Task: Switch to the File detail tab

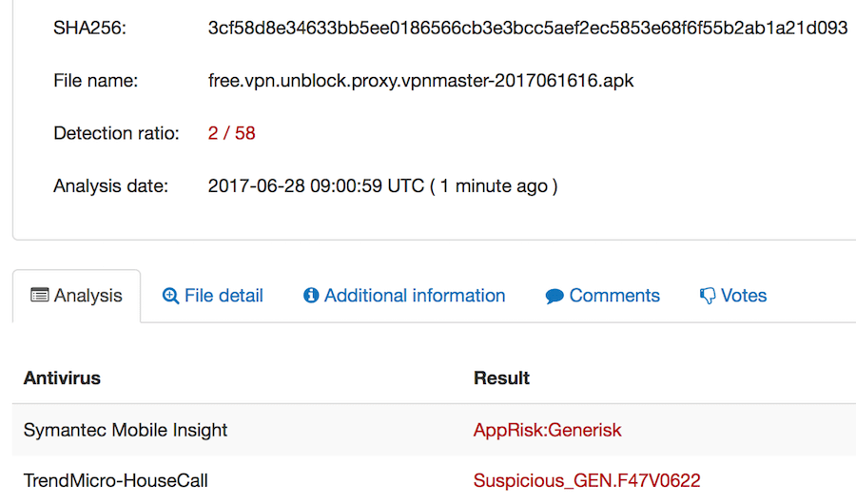Action: tap(212, 296)
